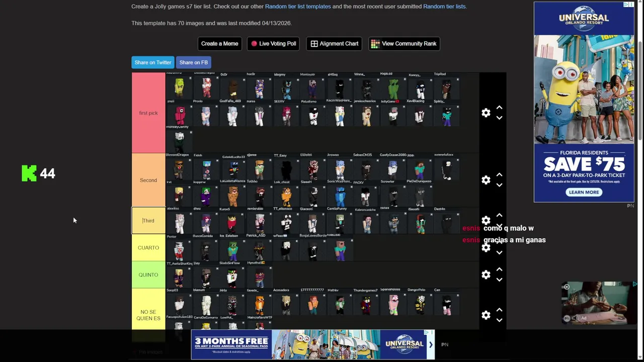
Task: Create a Meme from this tier list
Action: pos(219,44)
